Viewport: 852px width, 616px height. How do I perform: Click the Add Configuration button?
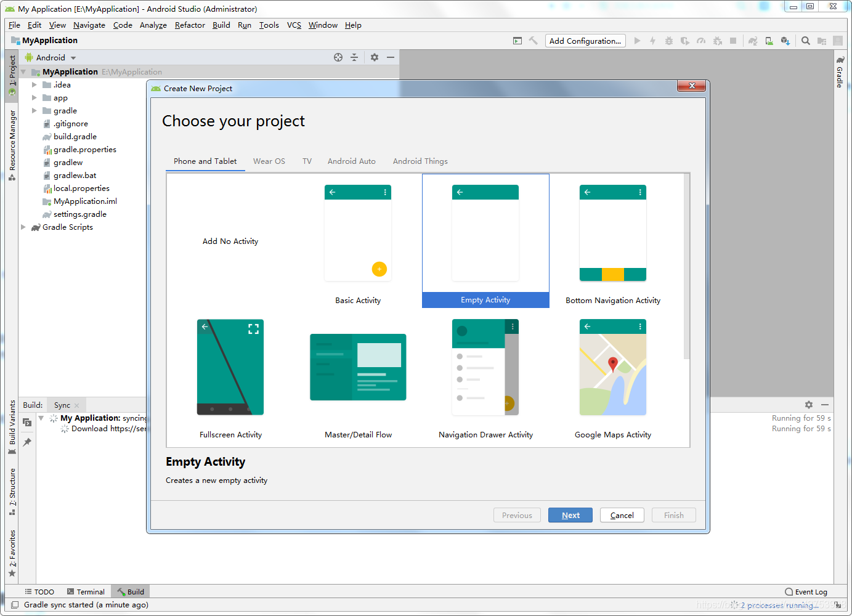585,41
